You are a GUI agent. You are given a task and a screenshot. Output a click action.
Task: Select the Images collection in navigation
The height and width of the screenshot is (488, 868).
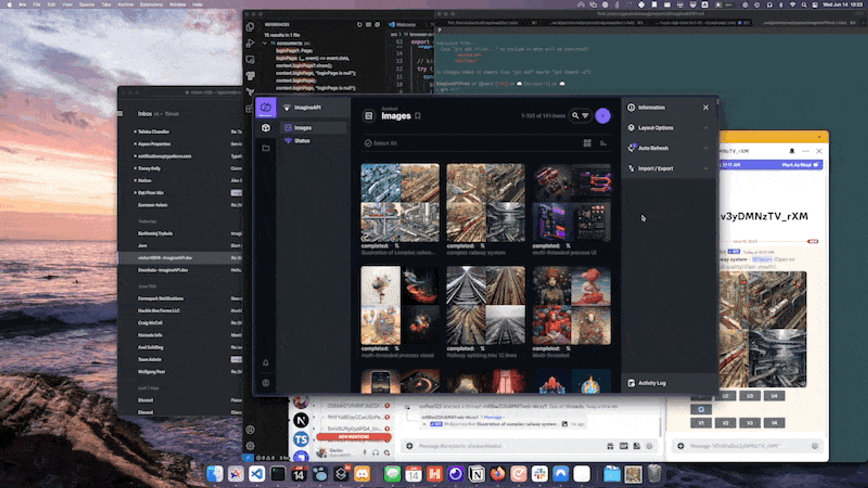click(303, 128)
